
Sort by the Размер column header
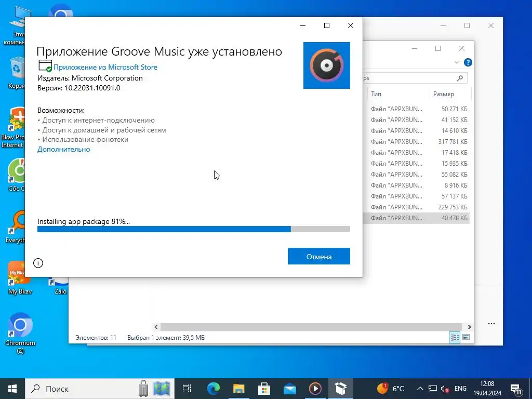[450, 94]
